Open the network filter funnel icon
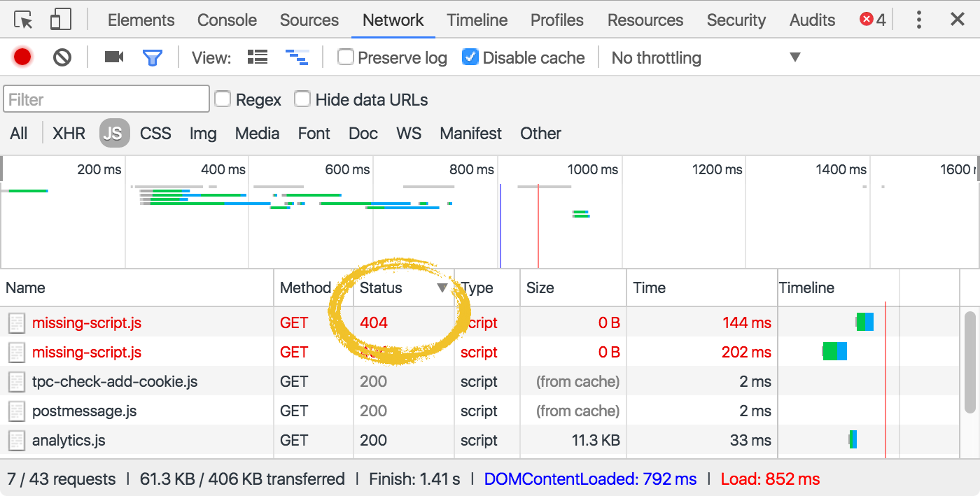 153,57
